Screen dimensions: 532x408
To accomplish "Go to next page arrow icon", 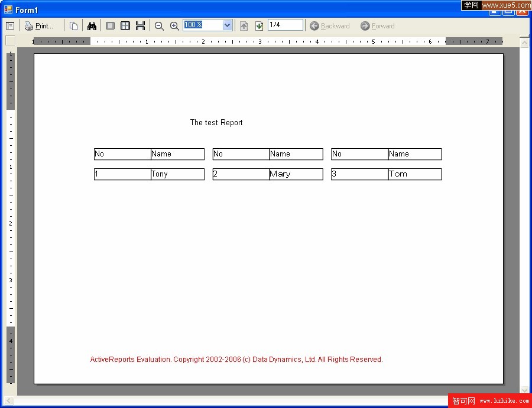I will [x=259, y=26].
